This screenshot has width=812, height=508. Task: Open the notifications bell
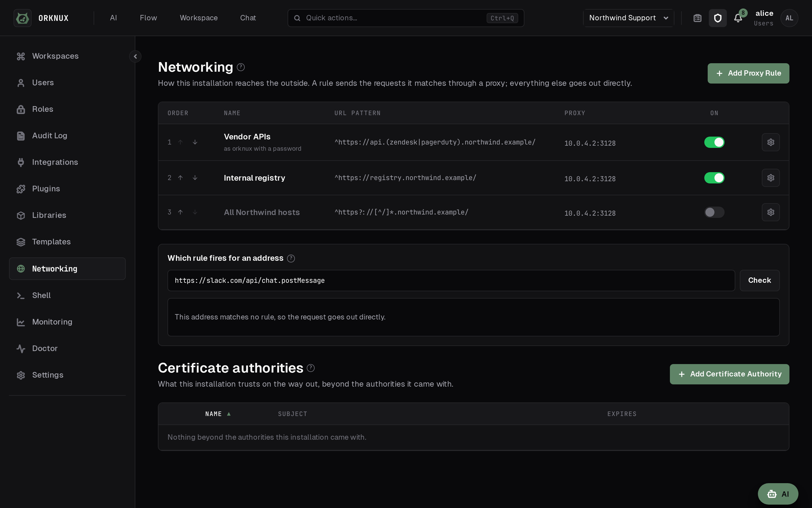point(738,18)
